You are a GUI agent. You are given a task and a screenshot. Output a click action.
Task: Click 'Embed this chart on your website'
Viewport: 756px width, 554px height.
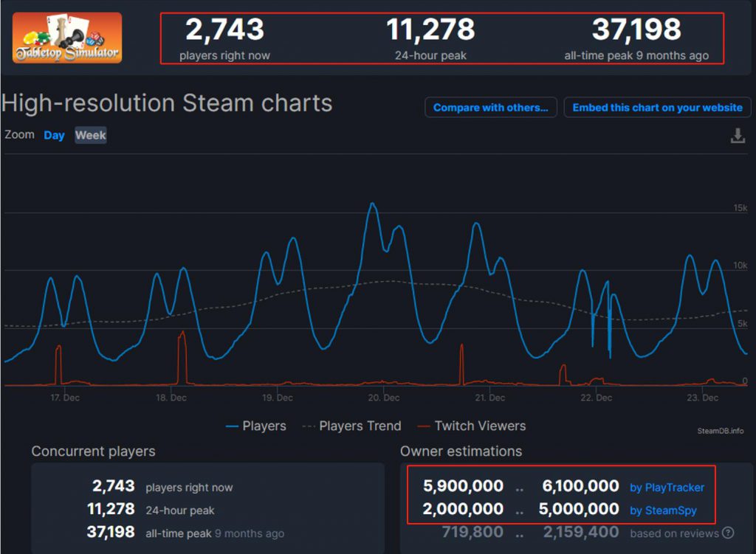(x=657, y=108)
